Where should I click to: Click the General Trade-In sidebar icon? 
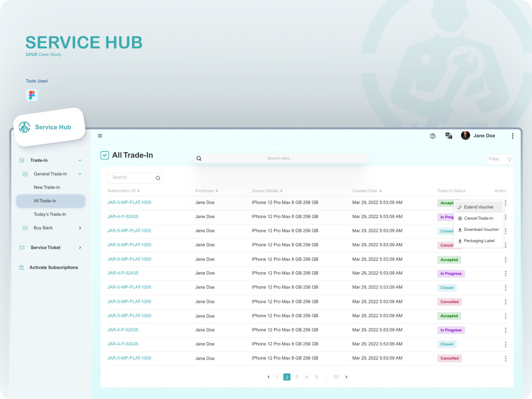tap(25, 174)
